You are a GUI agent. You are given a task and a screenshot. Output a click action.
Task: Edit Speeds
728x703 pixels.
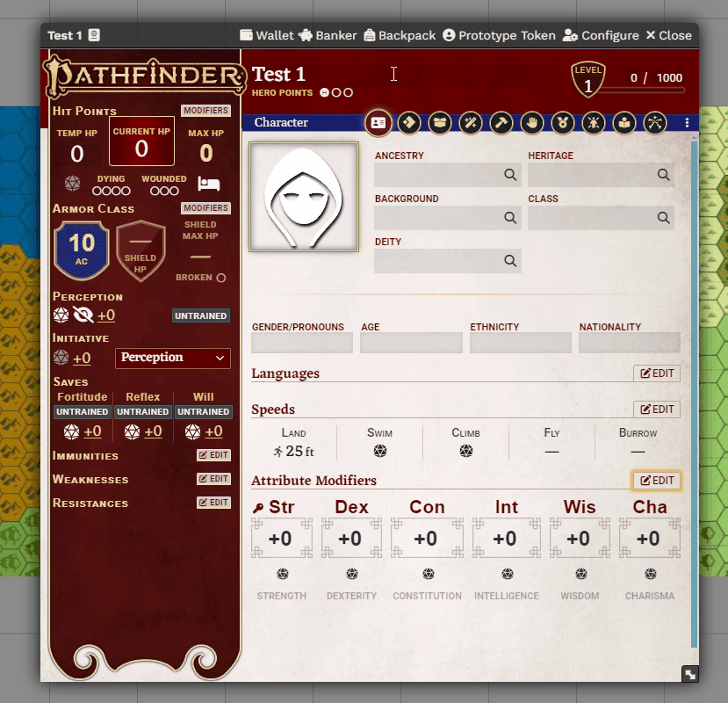tap(657, 409)
